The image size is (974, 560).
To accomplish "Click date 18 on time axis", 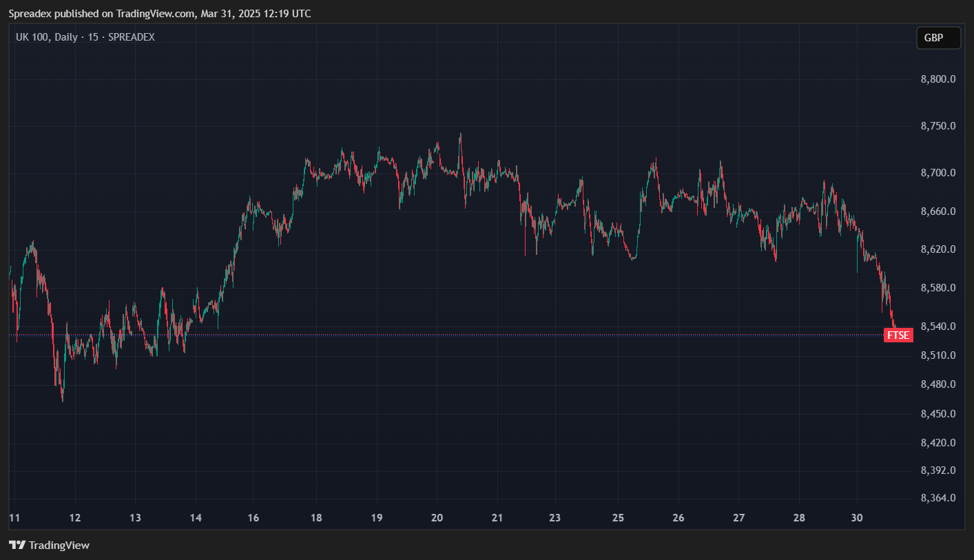I will pyautogui.click(x=316, y=517).
